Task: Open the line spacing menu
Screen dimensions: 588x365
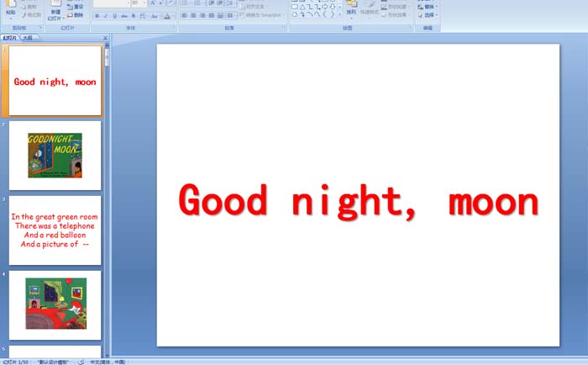Action: click(x=231, y=3)
